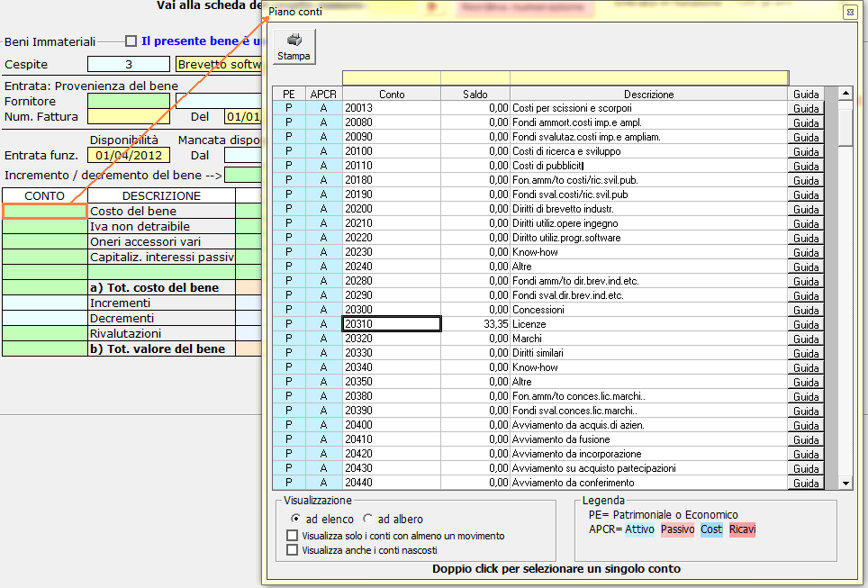
Task: Select 'Know-how' row for account 20340
Action: point(649,367)
